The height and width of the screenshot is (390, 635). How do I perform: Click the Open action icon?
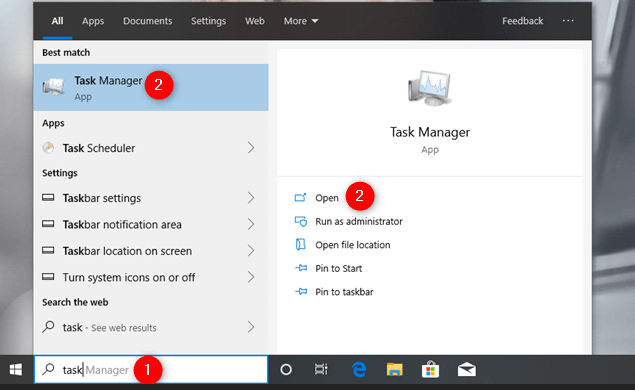(300, 198)
